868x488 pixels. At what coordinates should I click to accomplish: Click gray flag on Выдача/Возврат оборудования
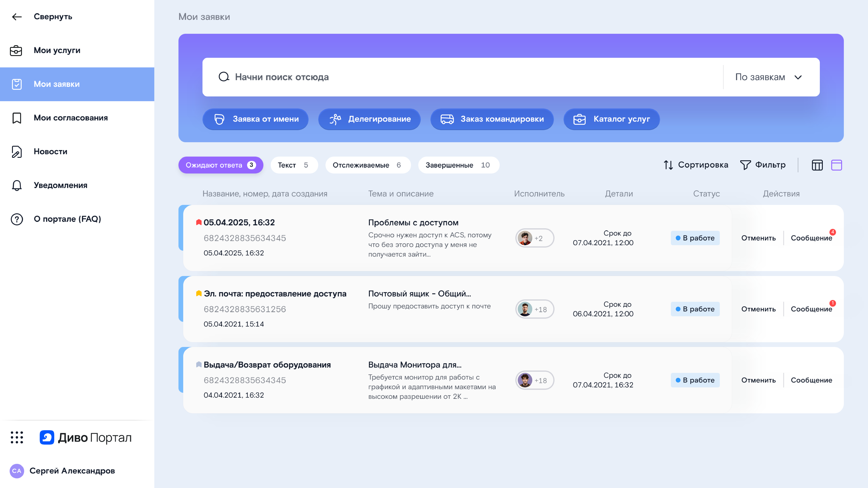199,364
